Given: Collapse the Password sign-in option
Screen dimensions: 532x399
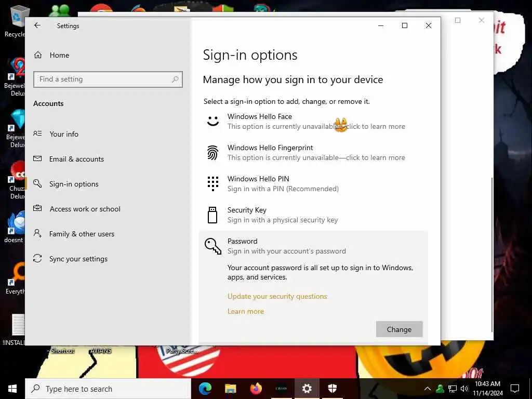Looking at the screenshot, I should pos(313,246).
